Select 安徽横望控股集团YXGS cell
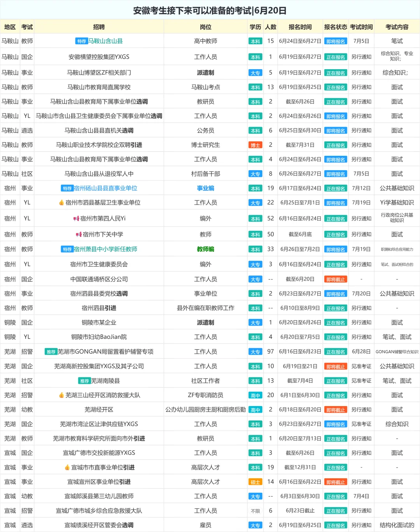The image size is (420, 532). 99,57
